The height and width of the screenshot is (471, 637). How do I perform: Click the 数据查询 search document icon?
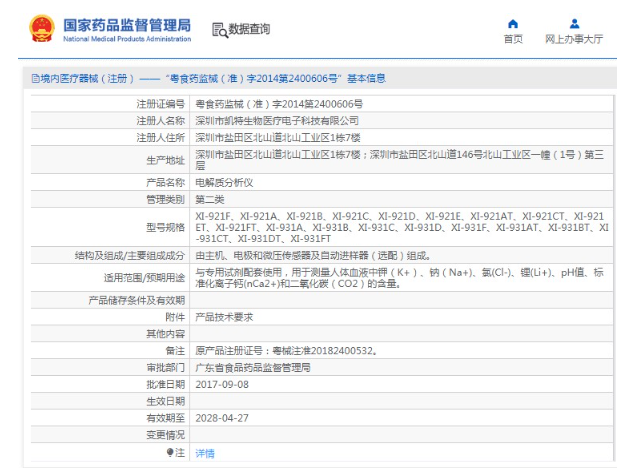pos(220,30)
